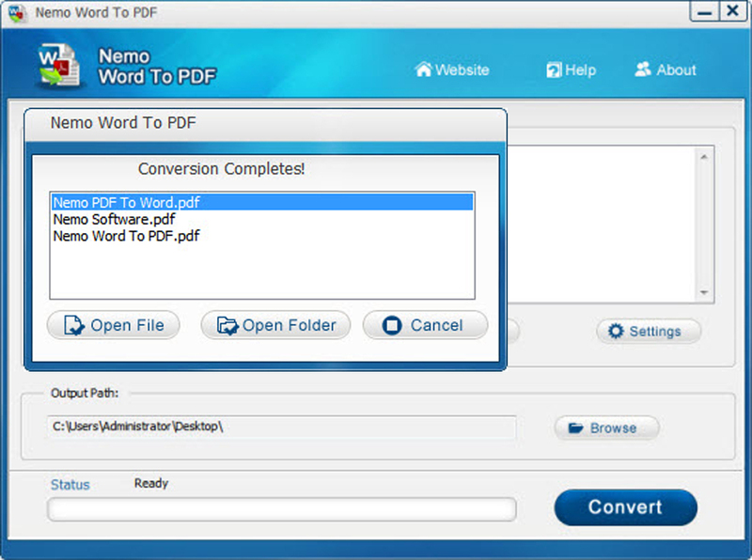
Task: Open the Settings gear button
Action: tap(649, 332)
